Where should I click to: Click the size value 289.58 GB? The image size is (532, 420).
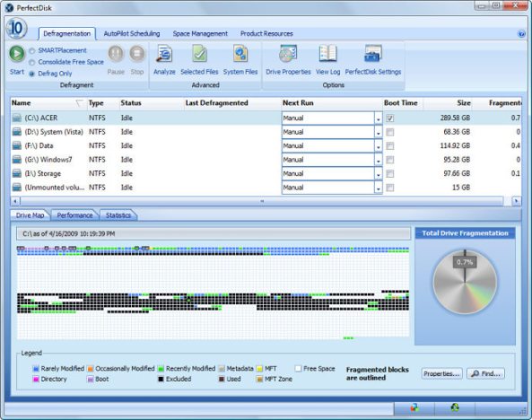[455, 118]
